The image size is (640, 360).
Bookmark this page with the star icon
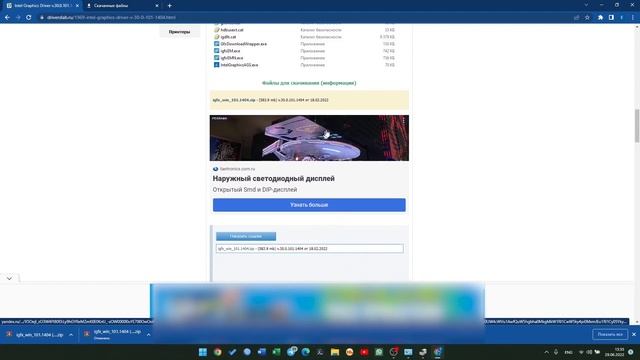pos(587,18)
